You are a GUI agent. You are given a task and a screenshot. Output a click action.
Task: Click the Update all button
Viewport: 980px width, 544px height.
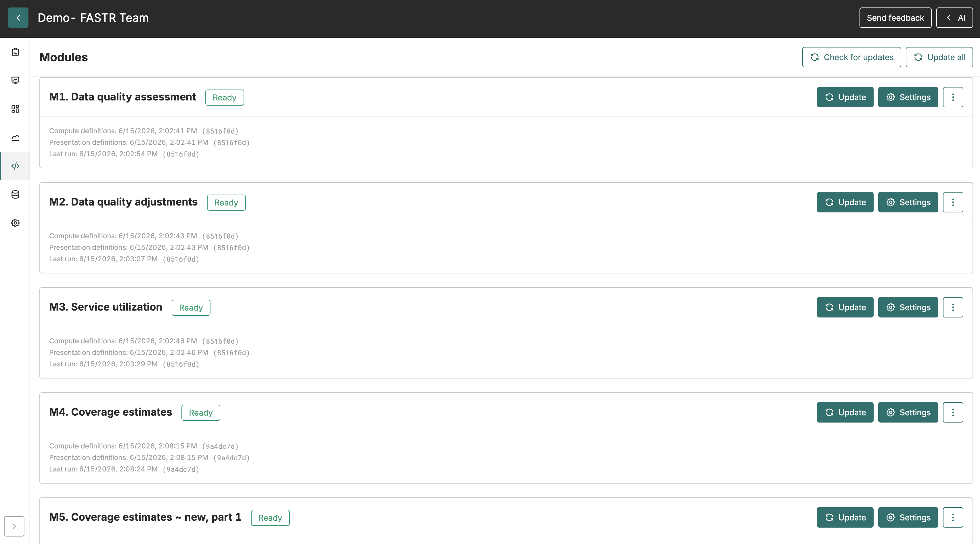tap(939, 57)
